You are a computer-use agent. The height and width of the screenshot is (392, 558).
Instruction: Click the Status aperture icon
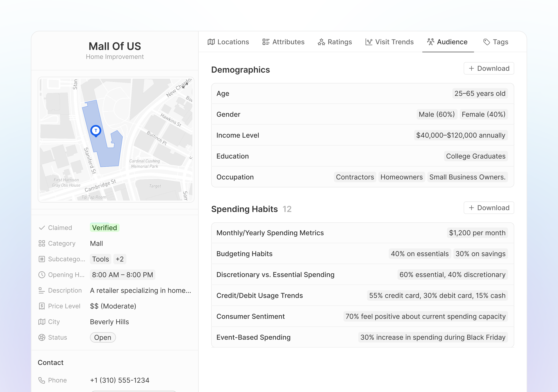coord(42,337)
